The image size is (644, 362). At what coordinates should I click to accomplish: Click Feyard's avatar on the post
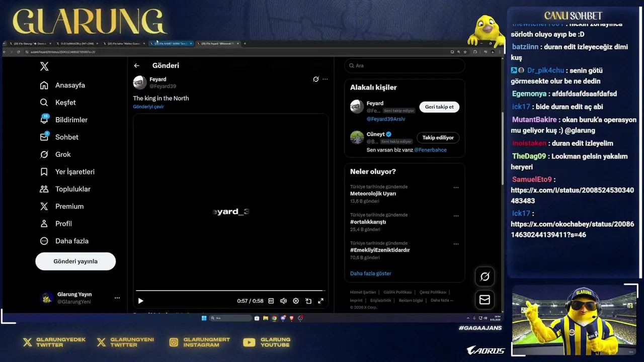140,82
